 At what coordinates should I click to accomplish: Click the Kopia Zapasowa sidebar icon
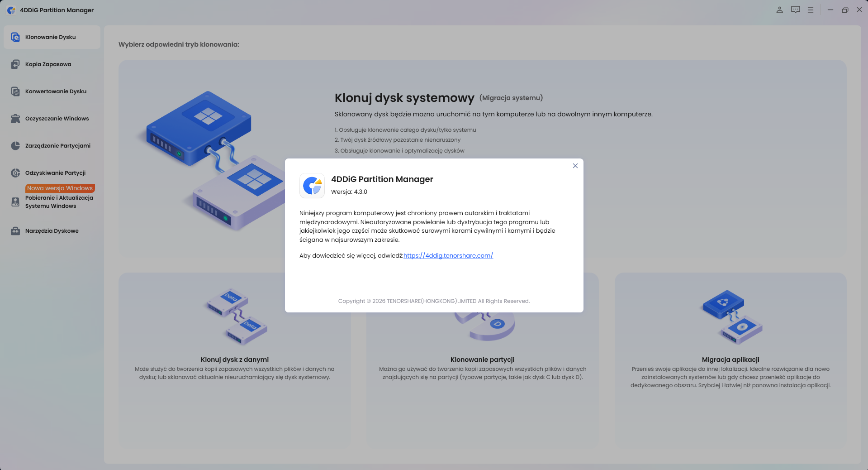tap(15, 64)
